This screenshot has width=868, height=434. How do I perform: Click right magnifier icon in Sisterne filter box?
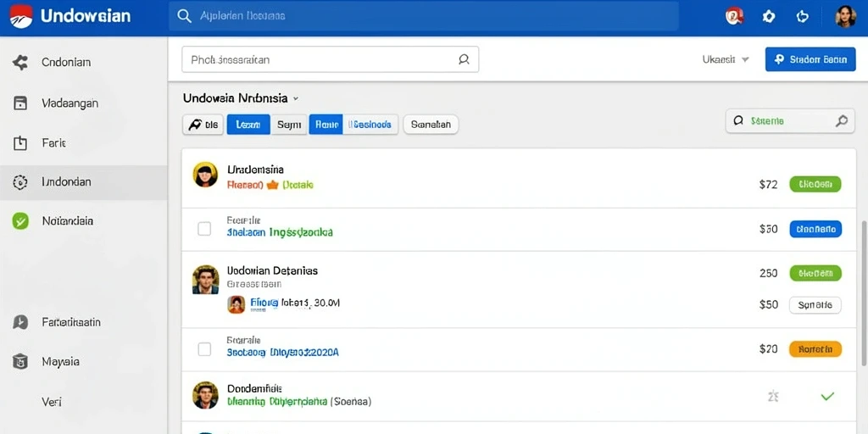(x=842, y=120)
